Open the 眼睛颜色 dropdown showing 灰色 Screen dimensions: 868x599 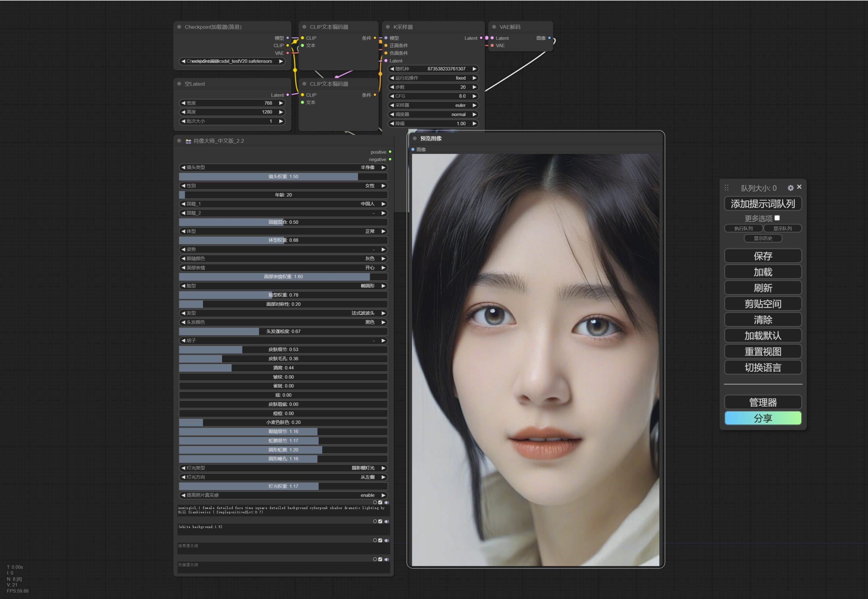point(283,259)
